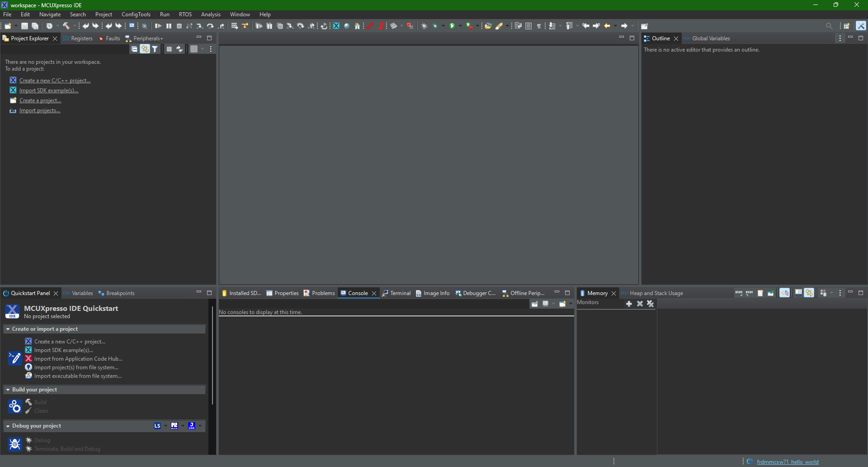The image size is (868, 467).
Task: Switch to the Registers tab
Action: pos(78,38)
